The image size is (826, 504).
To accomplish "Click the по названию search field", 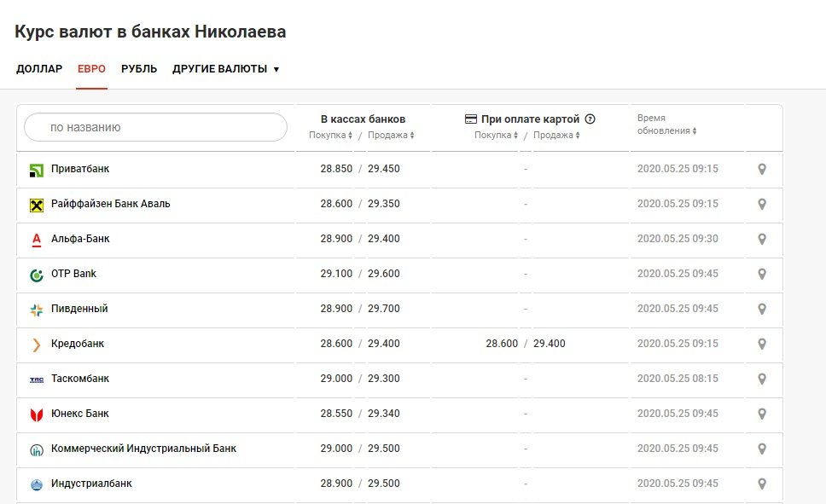I will [155, 127].
